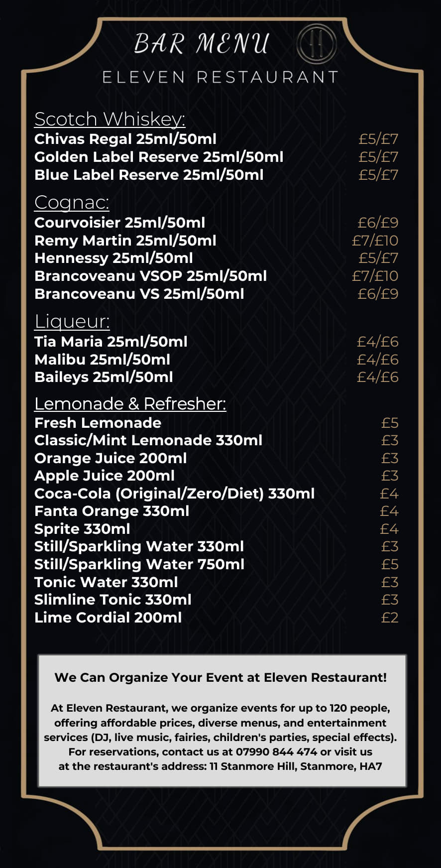Click the Remy Martin price £7/£10
The height and width of the screenshot is (868, 441).
375,241
